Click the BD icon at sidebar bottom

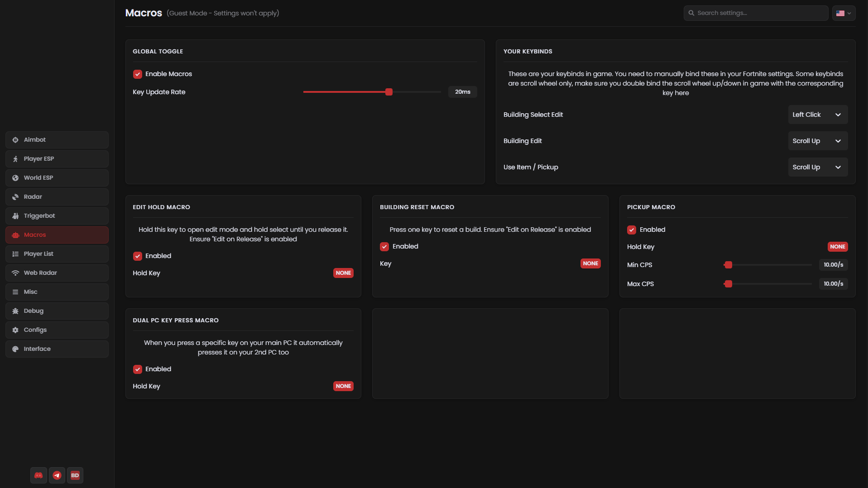coord(75,475)
